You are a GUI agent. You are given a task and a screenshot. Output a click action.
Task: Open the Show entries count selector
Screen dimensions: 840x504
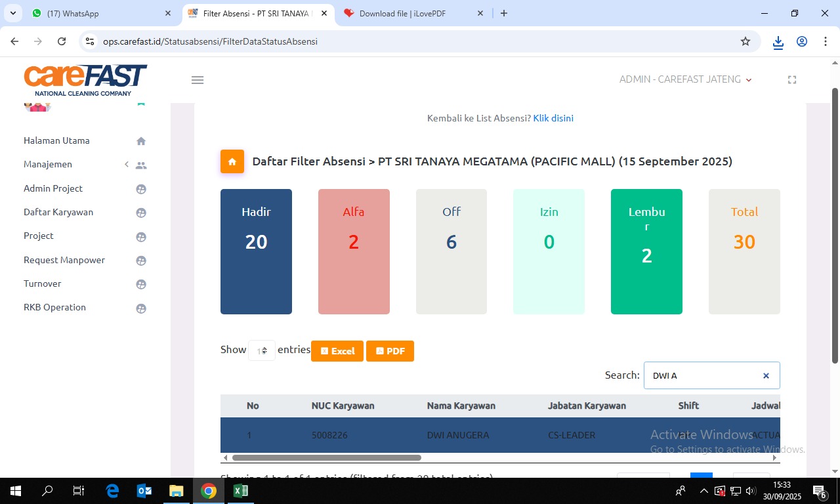click(x=262, y=351)
